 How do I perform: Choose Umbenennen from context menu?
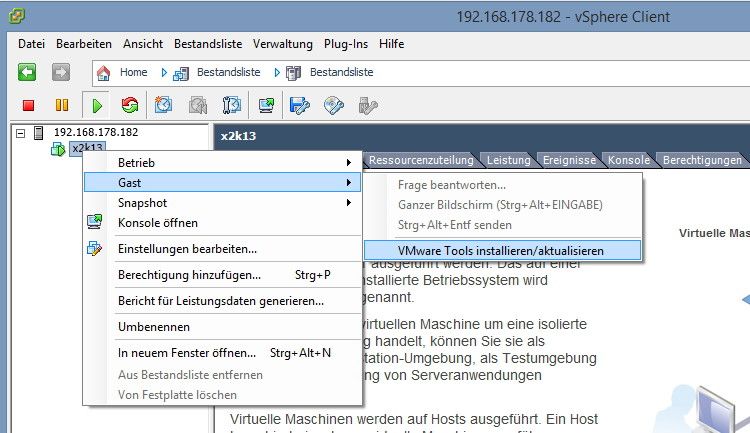[222, 327]
